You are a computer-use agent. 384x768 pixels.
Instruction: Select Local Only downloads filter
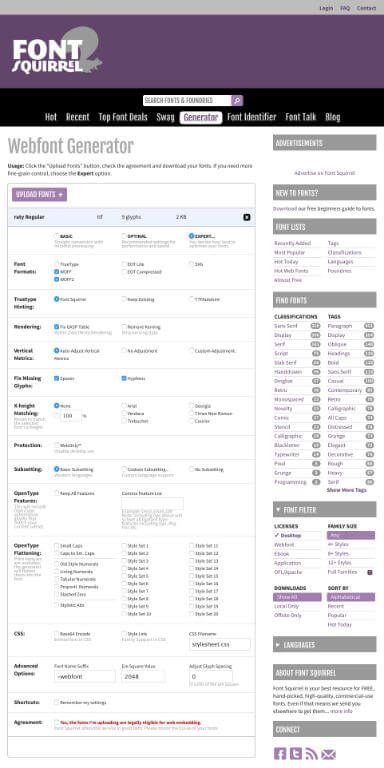[287, 606]
